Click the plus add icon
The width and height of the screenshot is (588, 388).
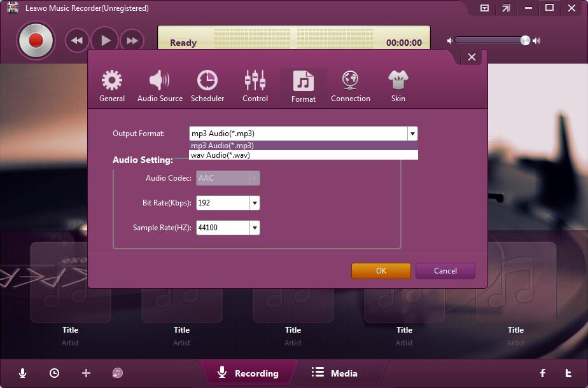tap(87, 373)
